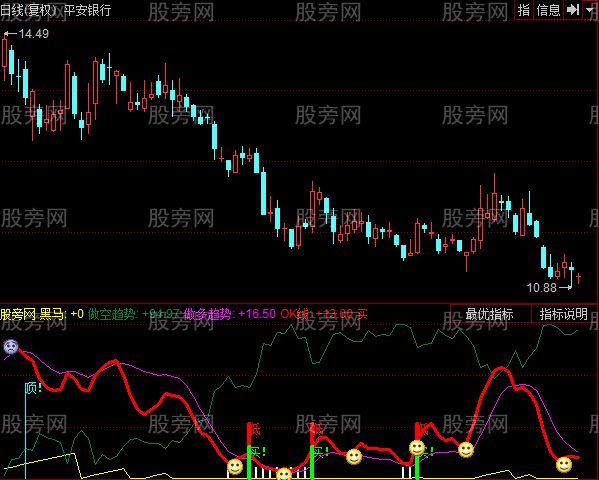Click the sad purple face icon
Screen dimensions: 599x480
(11, 347)
